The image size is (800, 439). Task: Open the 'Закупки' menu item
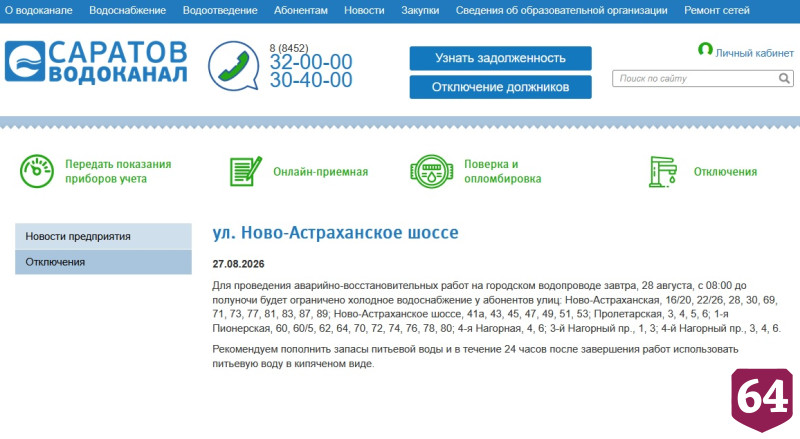pos(420,10)
